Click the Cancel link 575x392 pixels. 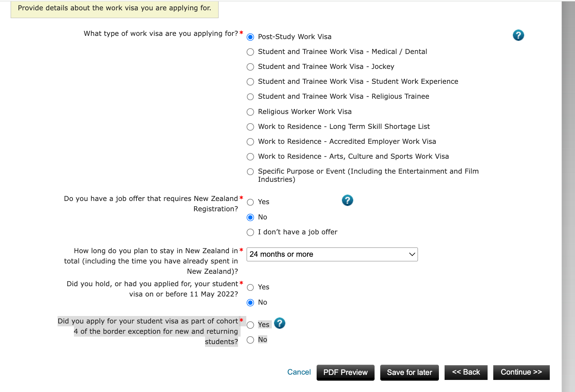point(299,372)
